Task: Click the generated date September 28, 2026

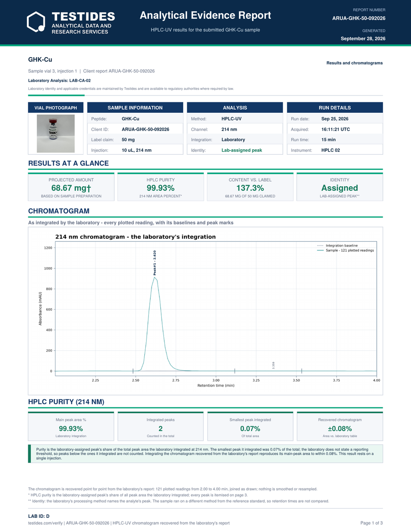Action: 363,39
